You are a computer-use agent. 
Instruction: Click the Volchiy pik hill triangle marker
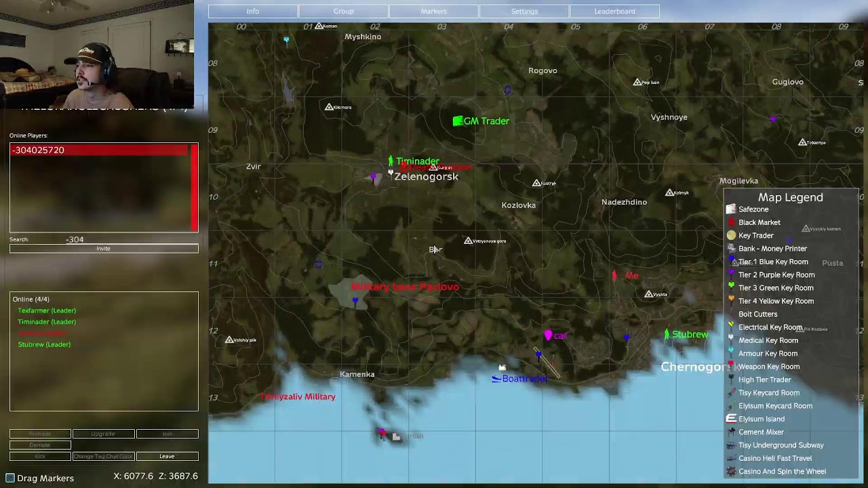coord(229,340)
